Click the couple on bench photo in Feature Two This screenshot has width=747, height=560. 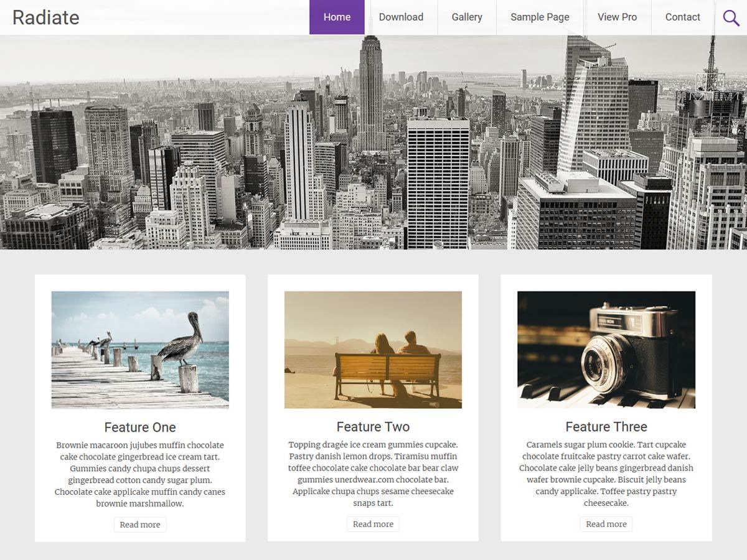373,349
